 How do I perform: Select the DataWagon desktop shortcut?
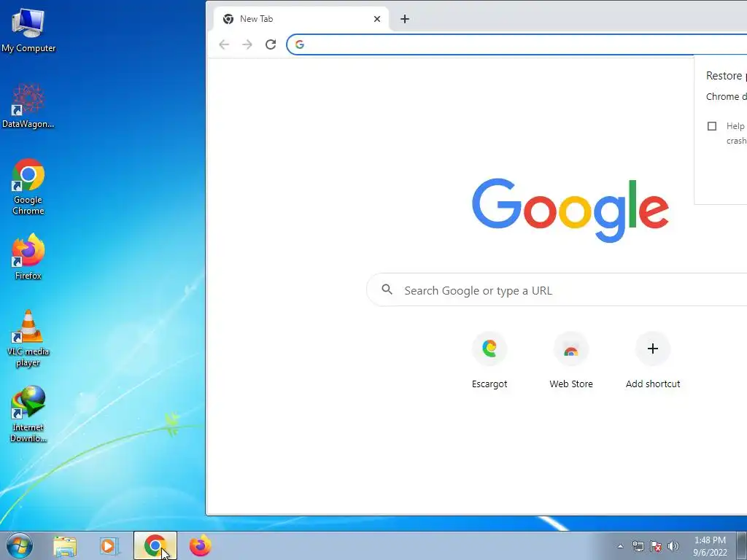[28, 106]
